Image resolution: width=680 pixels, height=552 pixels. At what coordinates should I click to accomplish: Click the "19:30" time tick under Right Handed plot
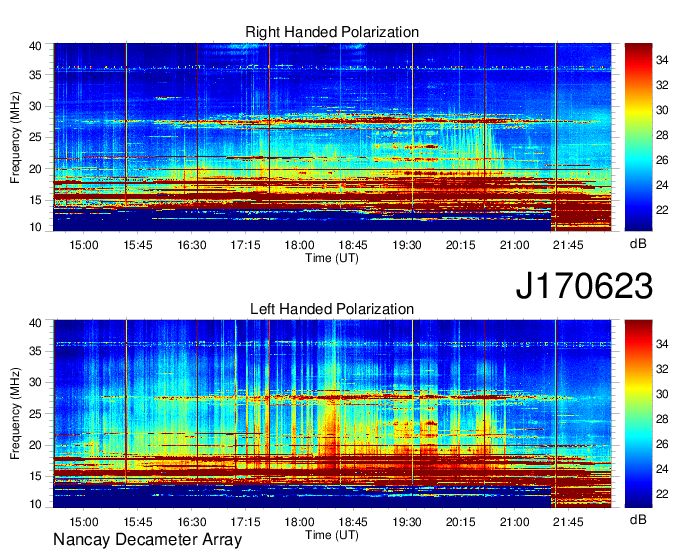pos(407,245)
